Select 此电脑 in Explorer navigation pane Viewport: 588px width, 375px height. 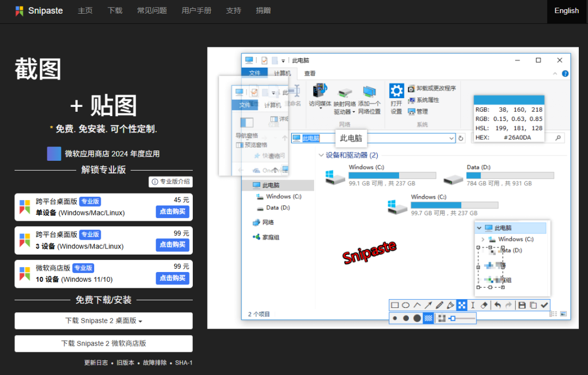[x=278, y=185]
